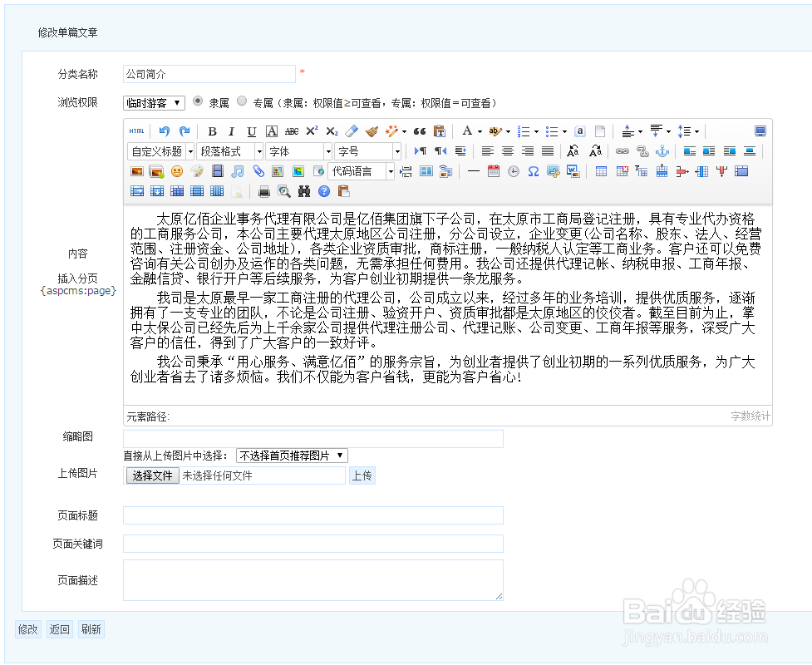
Task: Toggle italic formatting in the editor
Action: tap(231, 131)
